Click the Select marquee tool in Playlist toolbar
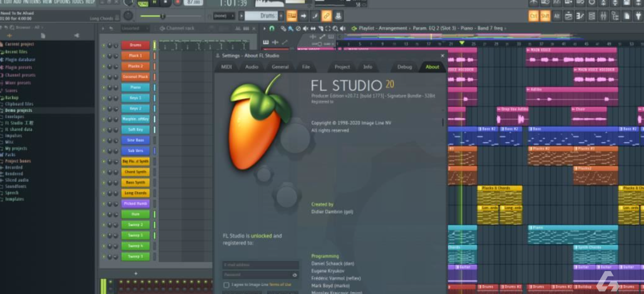This screenshot has width=644, height=294. 328,28
